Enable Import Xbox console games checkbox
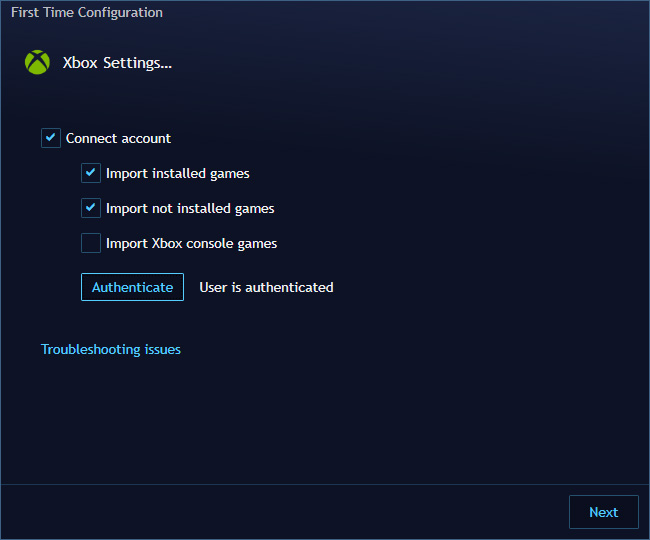This screenshot has height=540, width=650. click(91, 243)
